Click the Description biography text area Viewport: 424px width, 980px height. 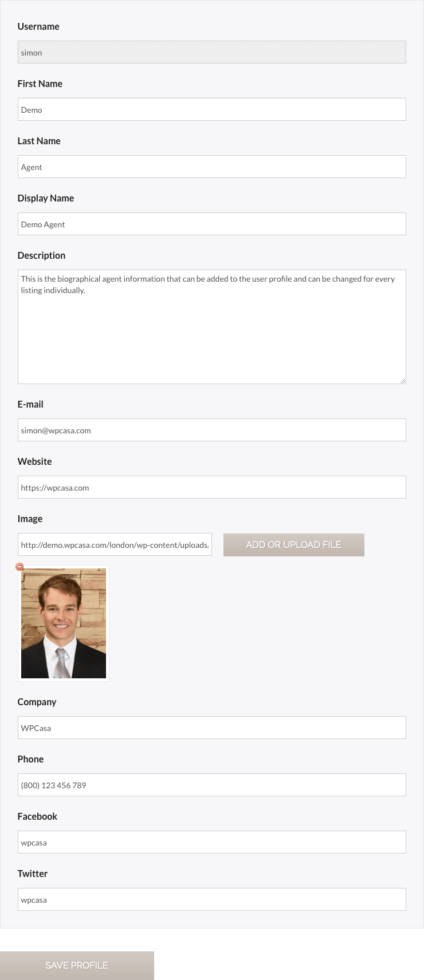pos(212,326)
